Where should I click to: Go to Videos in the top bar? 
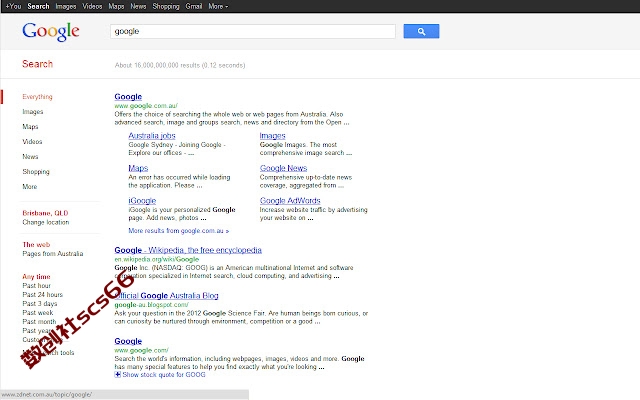point(92,6)
